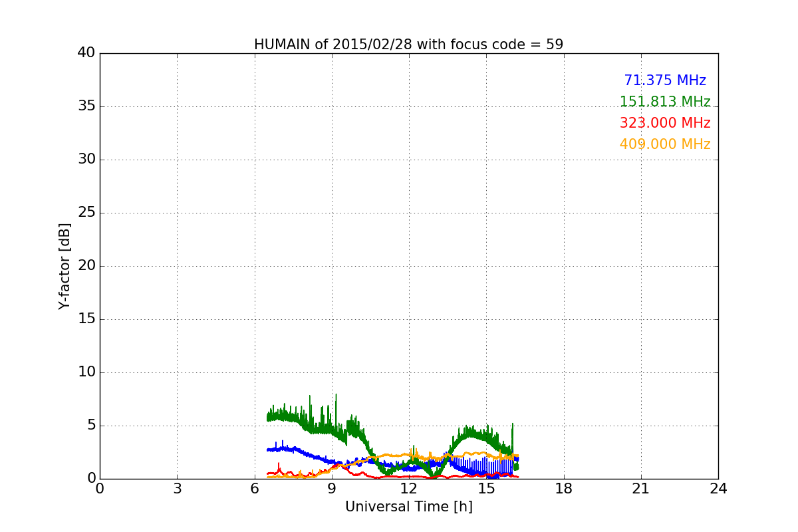Click the 'Y-factor [dB]' axis label
The height and width of the screenshot is (532, 798).
click(x=65, y=266)
